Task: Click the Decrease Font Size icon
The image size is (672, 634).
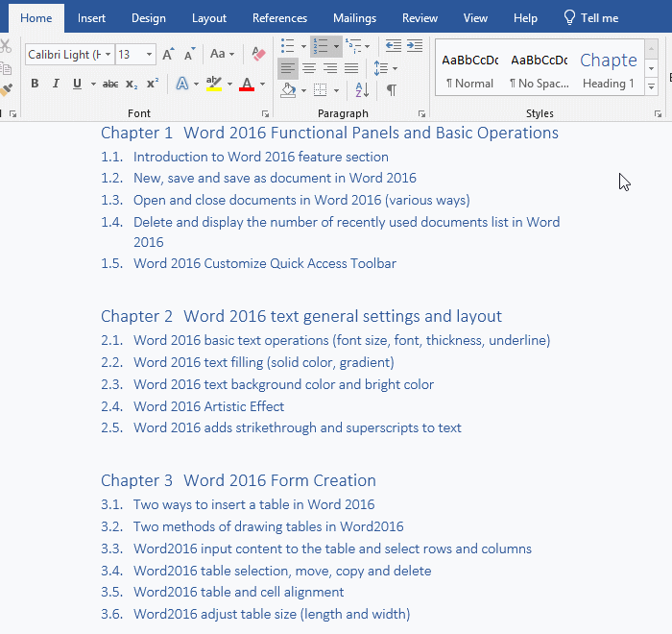Action: 189,55
